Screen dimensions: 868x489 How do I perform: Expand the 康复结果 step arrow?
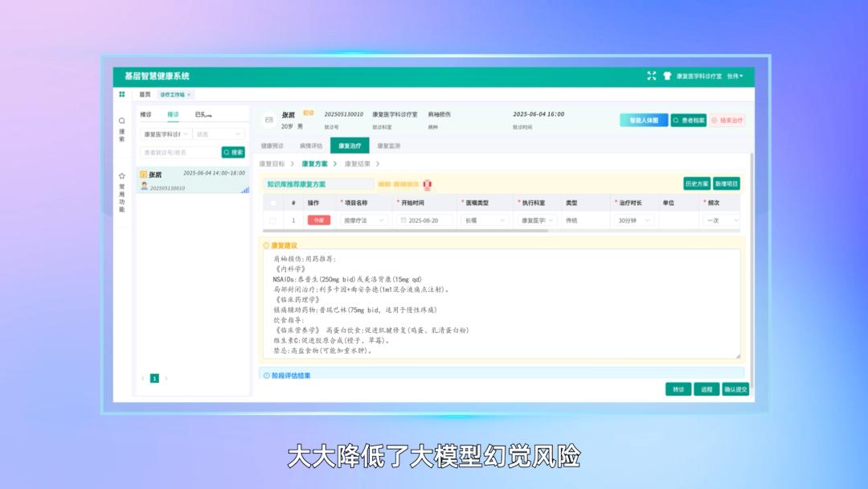coord(378,164)
